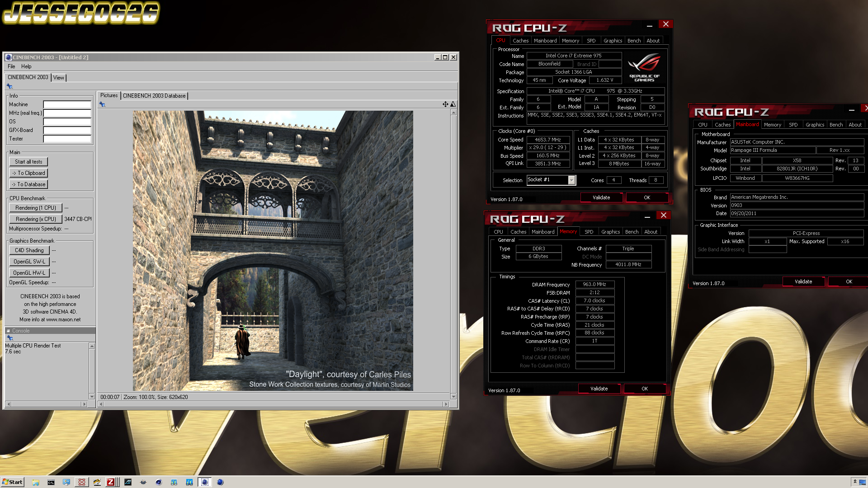Click OpenGL SW-L benchmark button
868x488 pixels.
29,262
